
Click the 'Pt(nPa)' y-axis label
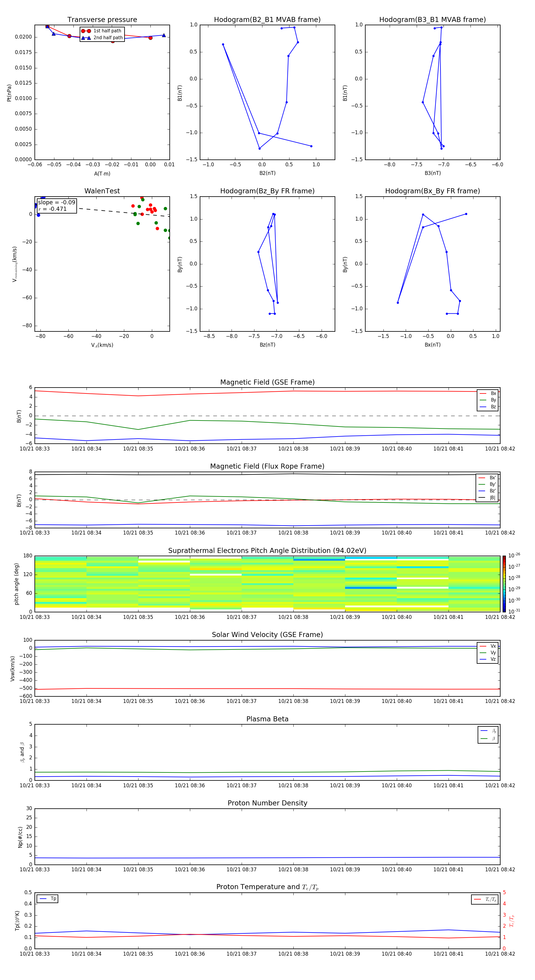coord(9,93)
